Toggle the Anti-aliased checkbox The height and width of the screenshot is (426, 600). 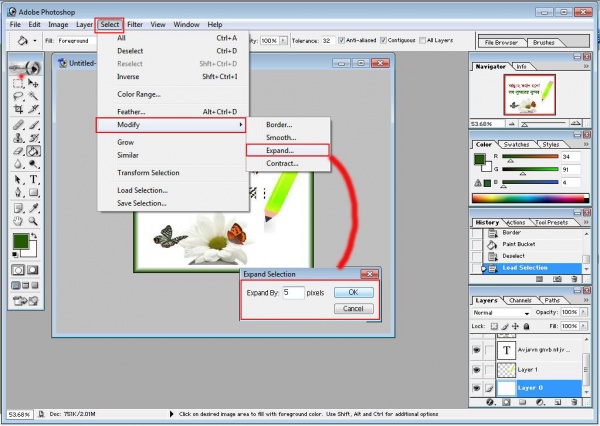click(x=341, y=40)
